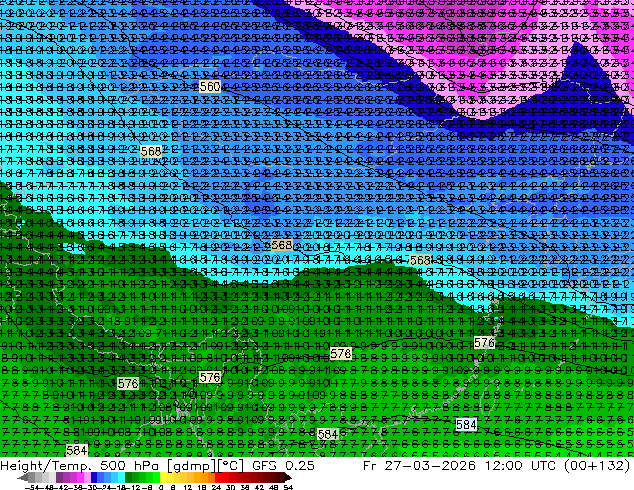Viewport: 634px width, 490px height.
Task: Click the '[°C]' unit label
Action: pos(230,466)
